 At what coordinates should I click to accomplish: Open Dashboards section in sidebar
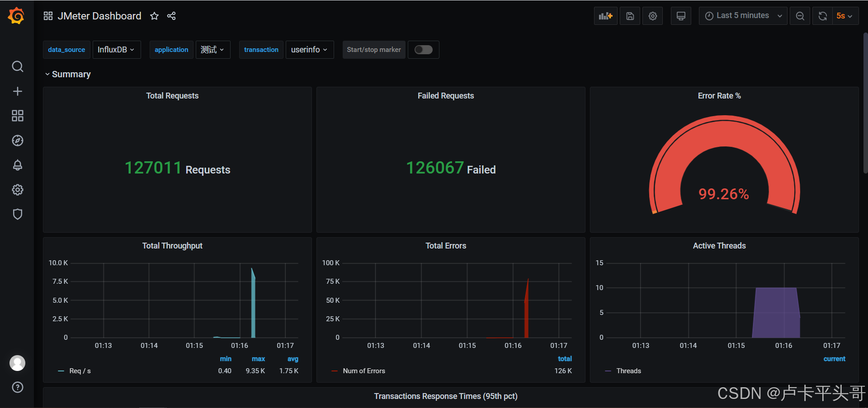(17, 116)
